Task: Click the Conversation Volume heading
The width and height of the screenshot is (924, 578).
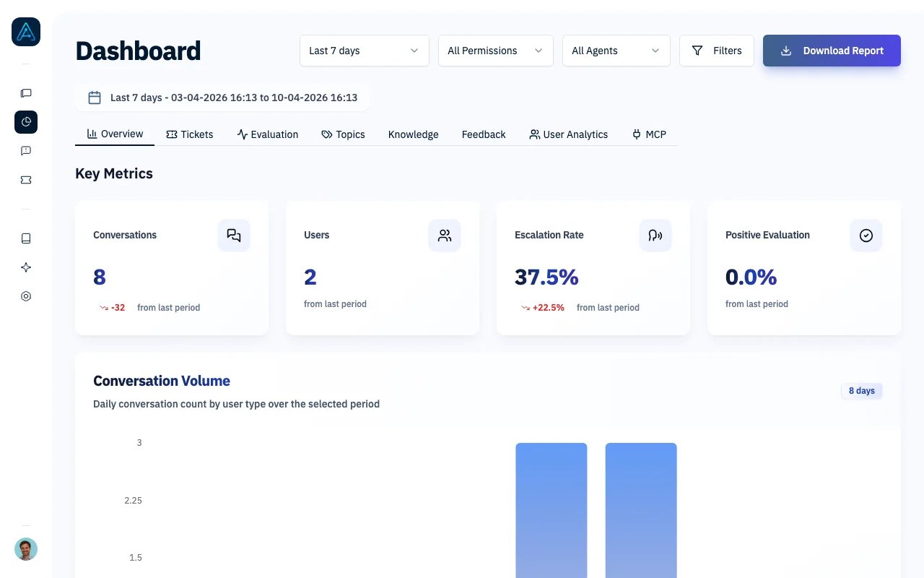Action: coord(162,381)
